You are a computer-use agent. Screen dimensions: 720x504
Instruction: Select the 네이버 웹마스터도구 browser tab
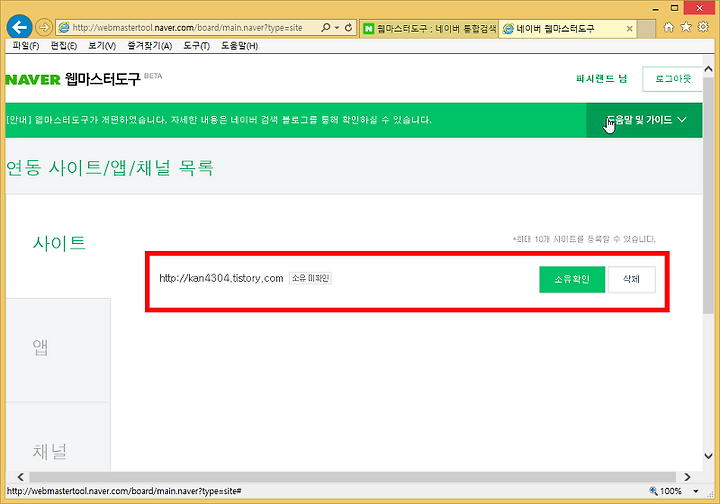(568, 28)
